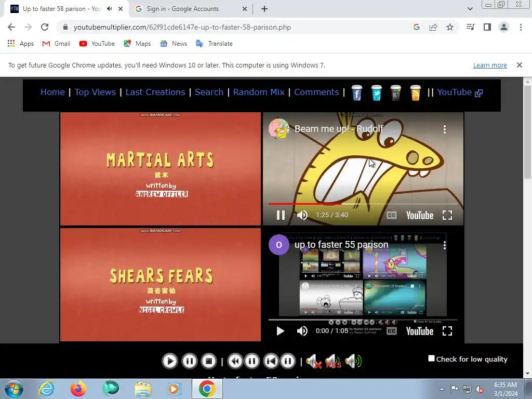Click the browser back button

point(11,27)
